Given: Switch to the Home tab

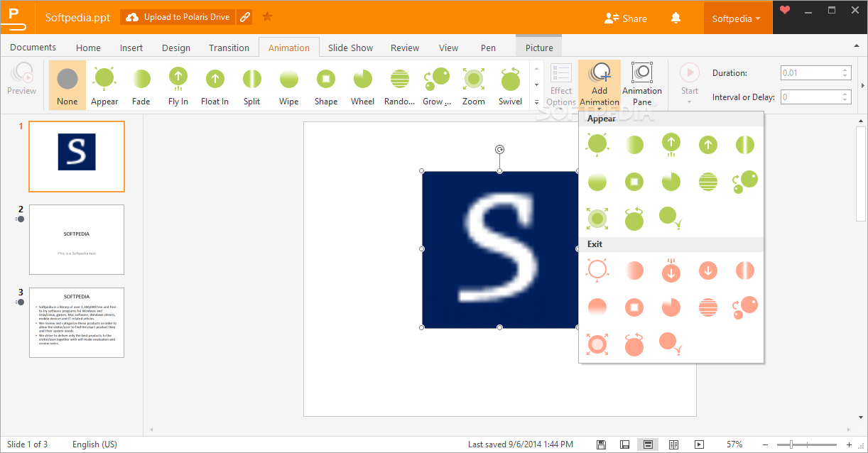Looking at the screenshot, I should 88,48.
